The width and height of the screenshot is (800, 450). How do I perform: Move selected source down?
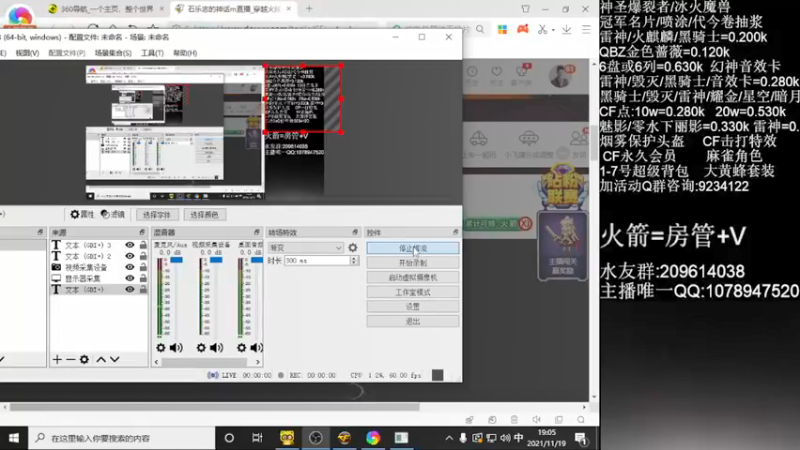coord(115,359)
